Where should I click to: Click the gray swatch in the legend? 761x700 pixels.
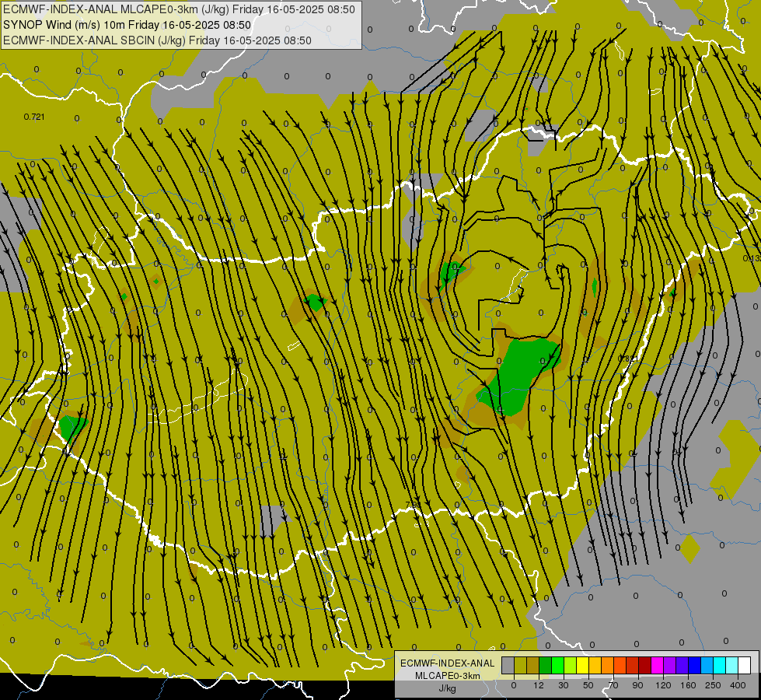pos(508,666)
